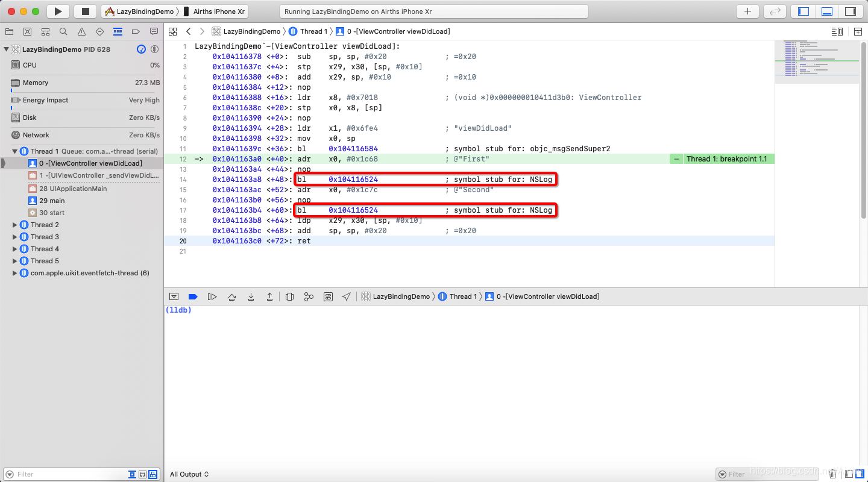This screenshot has width=868, height=482.
Task: Click LazyBindingDemo crumb in editor jump bar
Action: pyautogui.click(x=246, y=31)
